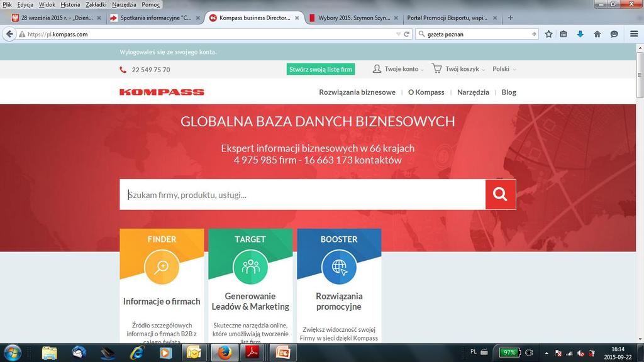Click the BOOSTER globe cursor icon

coord(339,266)
